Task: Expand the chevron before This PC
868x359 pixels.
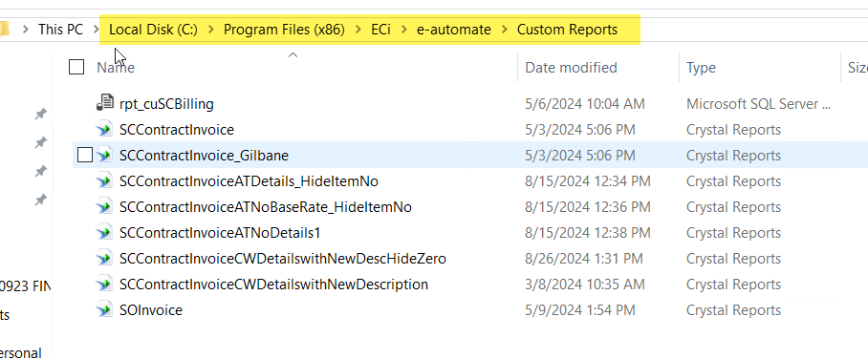Action: [25, 30]
